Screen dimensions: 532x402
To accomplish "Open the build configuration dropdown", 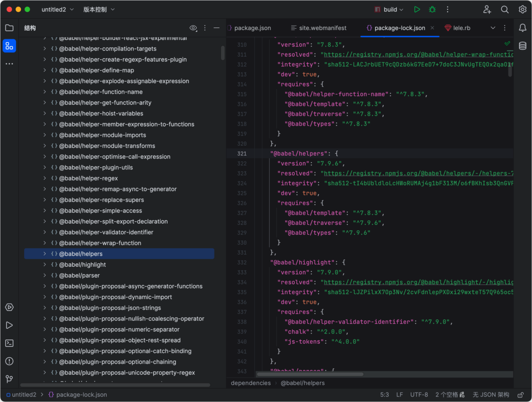I will [x=389, y=10].
